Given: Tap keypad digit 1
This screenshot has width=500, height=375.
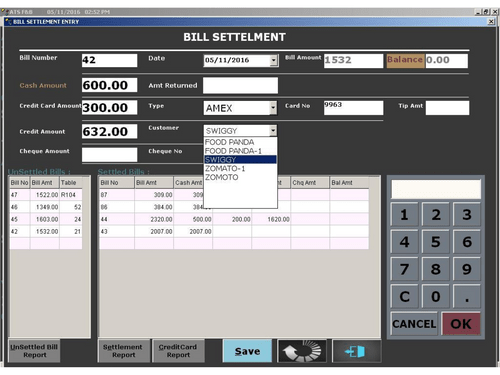Looking at the screenshot, I should point(404,215).
